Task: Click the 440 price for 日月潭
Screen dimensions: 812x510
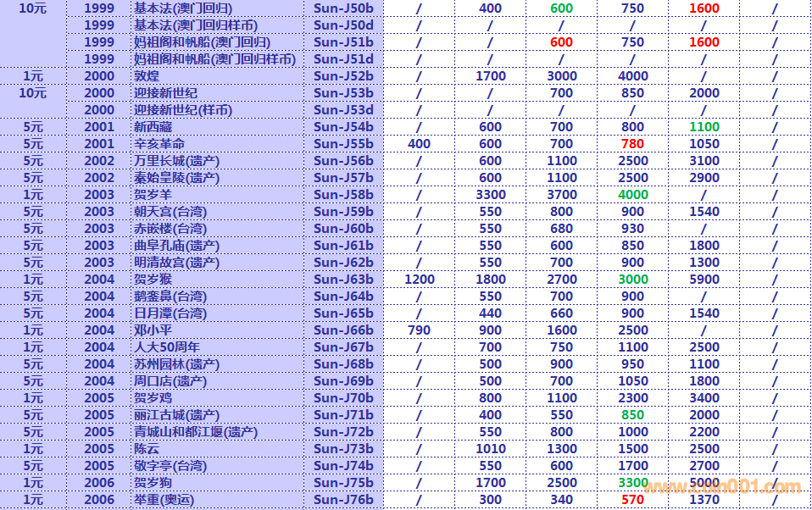Action: 490,313
